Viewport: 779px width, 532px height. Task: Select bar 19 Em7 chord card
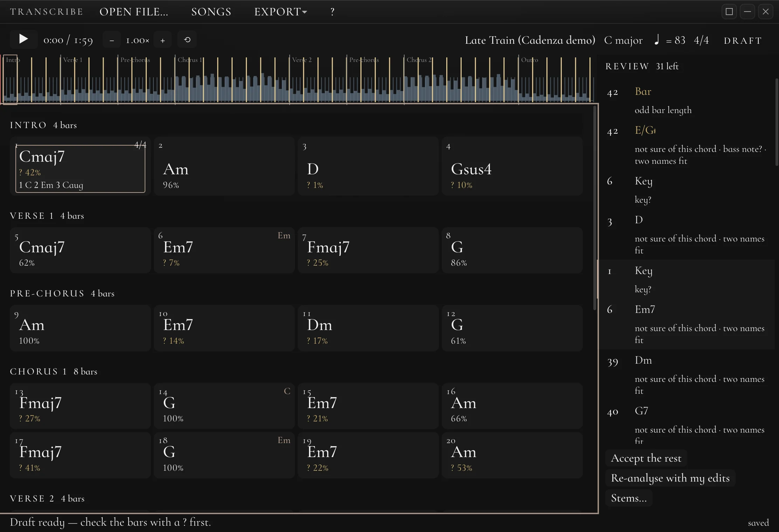(x=368, y=455)
